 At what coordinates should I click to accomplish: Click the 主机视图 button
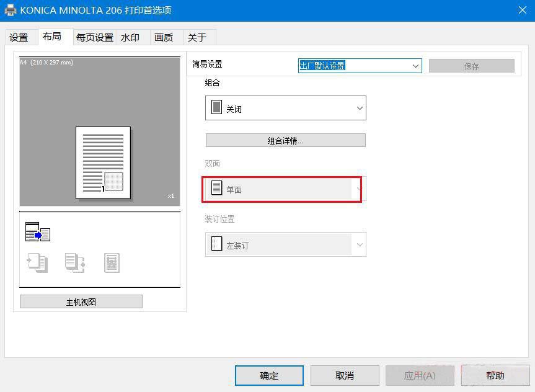[81, 302]
